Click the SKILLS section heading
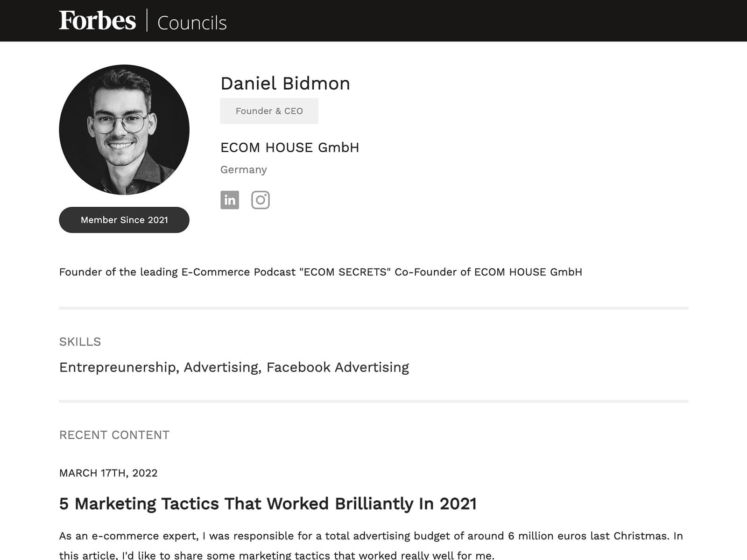 point(80,342)
